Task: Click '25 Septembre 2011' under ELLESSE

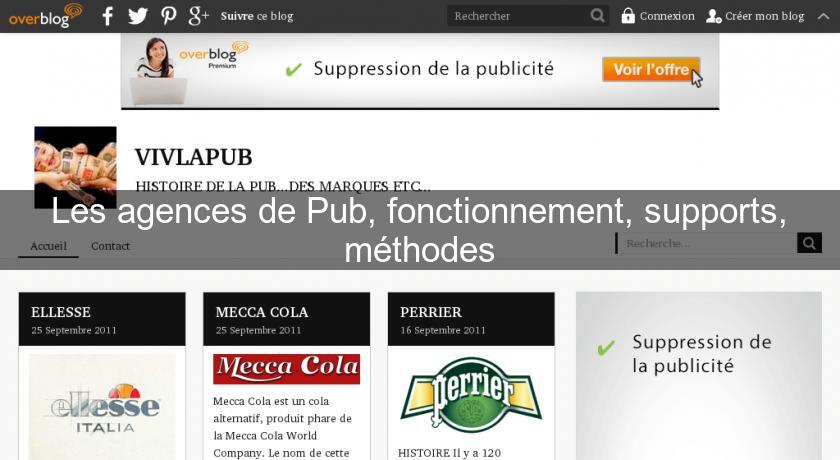Action: pyautogui.click(x=74, y=330)
